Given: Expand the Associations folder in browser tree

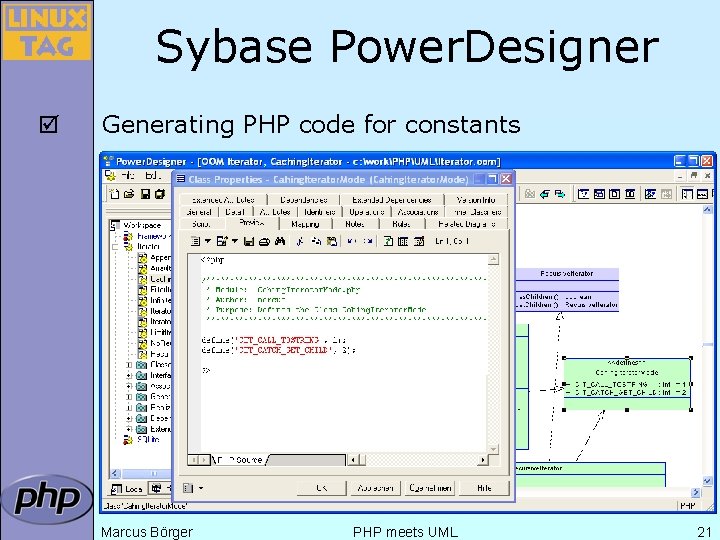Looking at the screenshot, I should click(x=129, y=386).
